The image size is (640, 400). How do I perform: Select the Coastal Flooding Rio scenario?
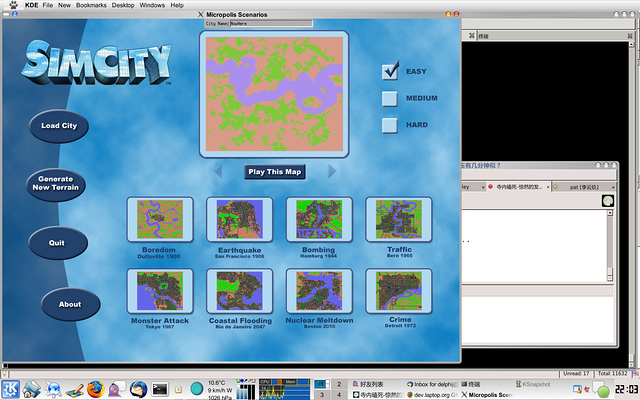pyautogui.click(x=239, y=292)
